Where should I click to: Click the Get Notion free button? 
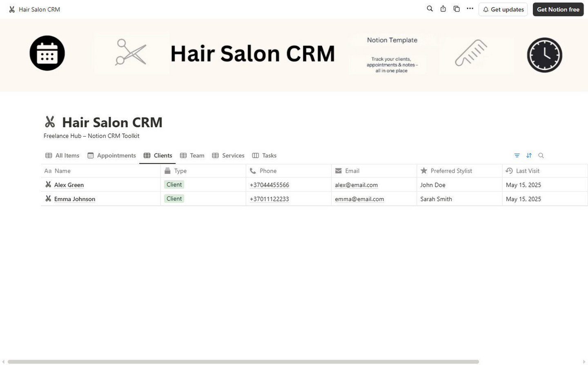pos(558,9)
